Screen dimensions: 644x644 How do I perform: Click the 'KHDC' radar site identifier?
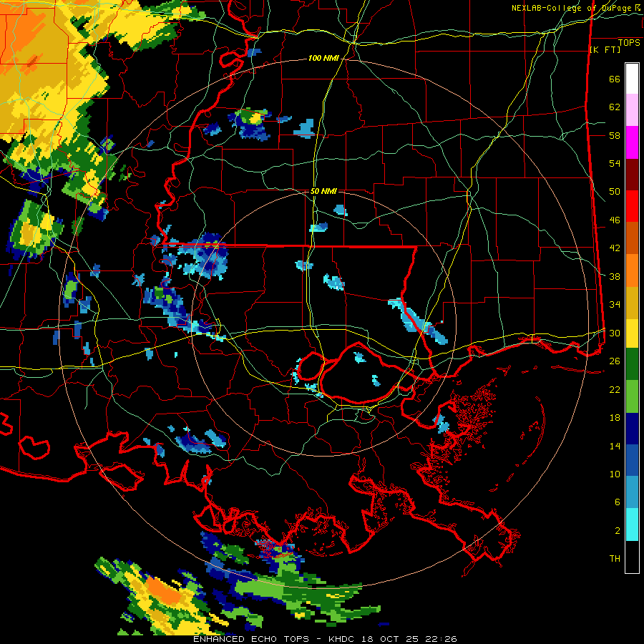[343, 639]
